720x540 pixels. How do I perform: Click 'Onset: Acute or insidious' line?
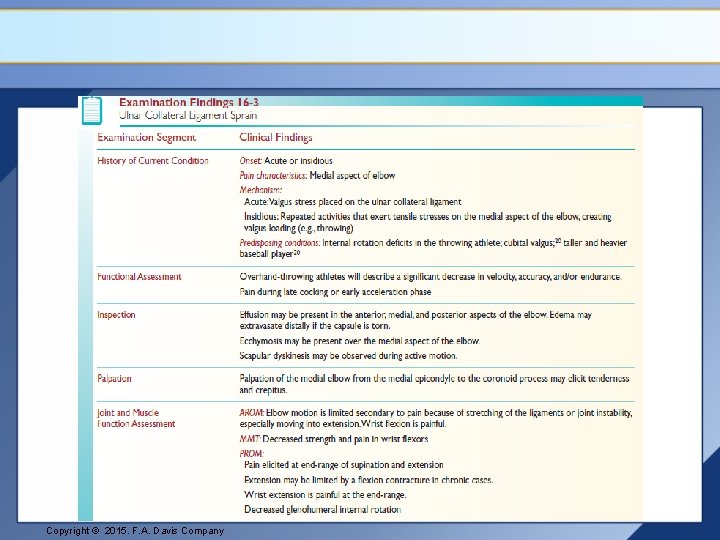tap(286, 161)
